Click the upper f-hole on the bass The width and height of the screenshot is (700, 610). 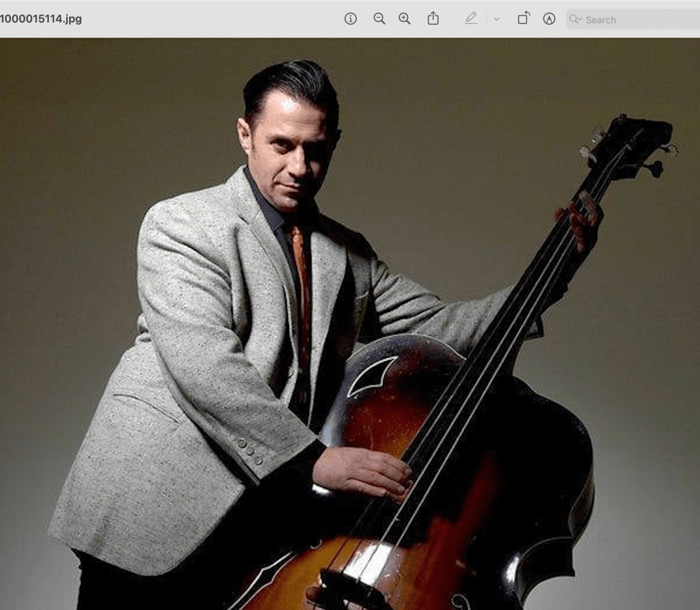click(371, 375)
